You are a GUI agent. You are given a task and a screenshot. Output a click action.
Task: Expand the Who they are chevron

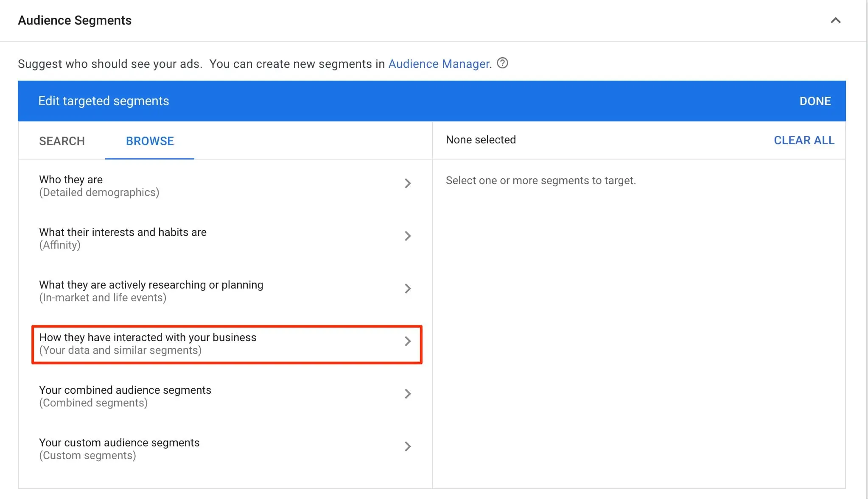(x=407, y=183)
